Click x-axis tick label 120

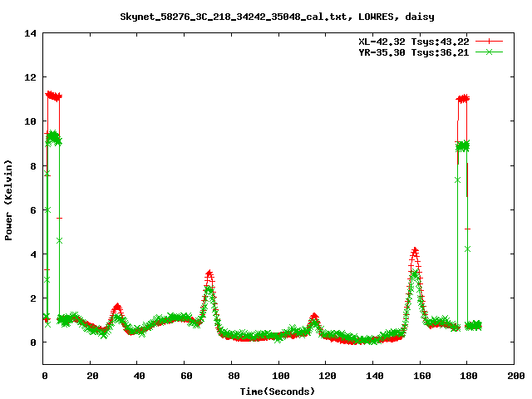[x=328, y=376]
